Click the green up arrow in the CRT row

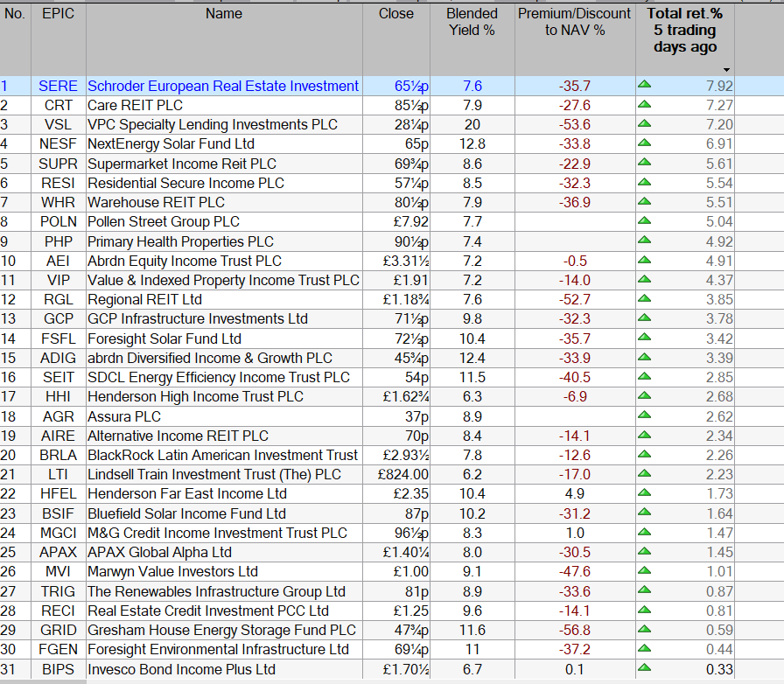point(645,104)
